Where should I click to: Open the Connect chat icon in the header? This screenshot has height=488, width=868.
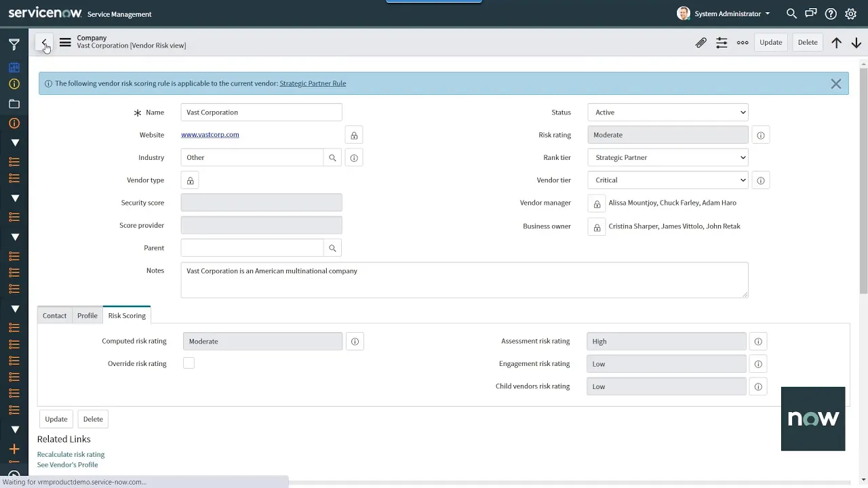click(x=811, y=14)
